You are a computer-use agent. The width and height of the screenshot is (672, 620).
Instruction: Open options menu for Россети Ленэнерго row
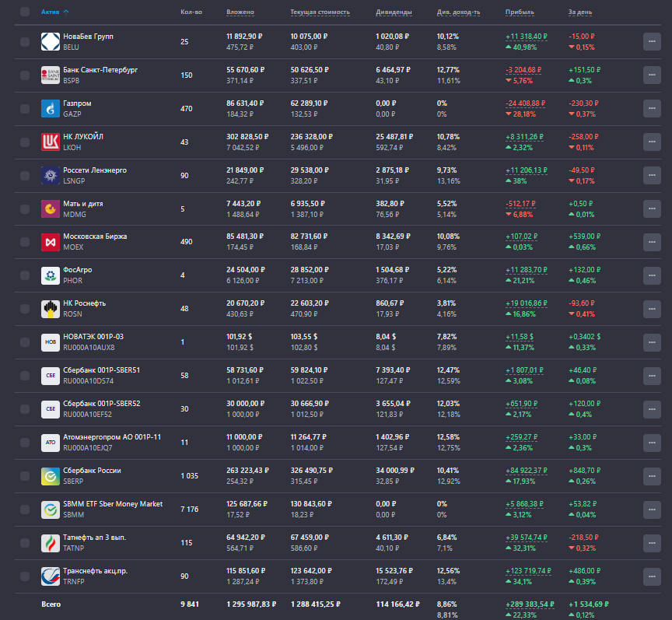(652, 175)
